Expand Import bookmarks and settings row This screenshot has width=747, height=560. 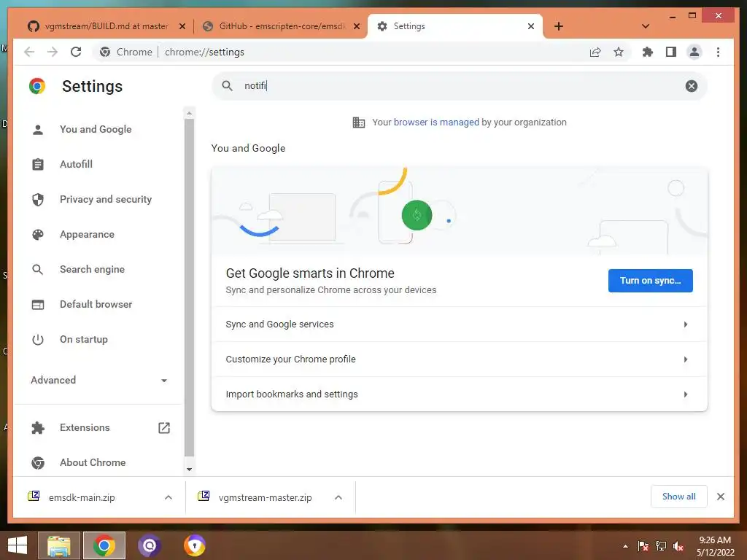(x=460, y=394)
